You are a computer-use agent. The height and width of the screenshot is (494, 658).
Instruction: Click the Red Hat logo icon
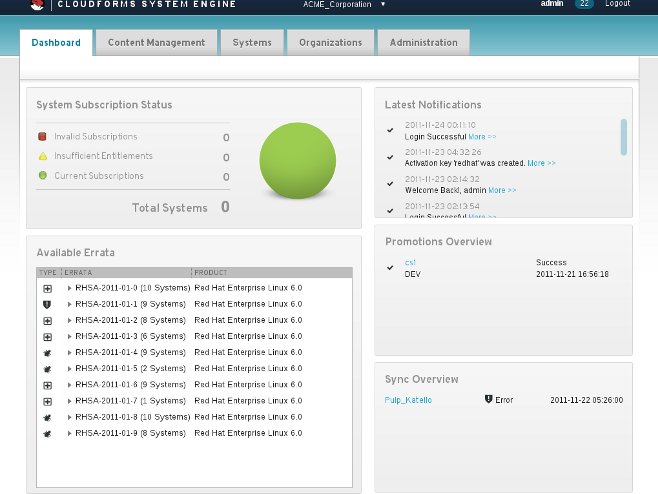37,5
